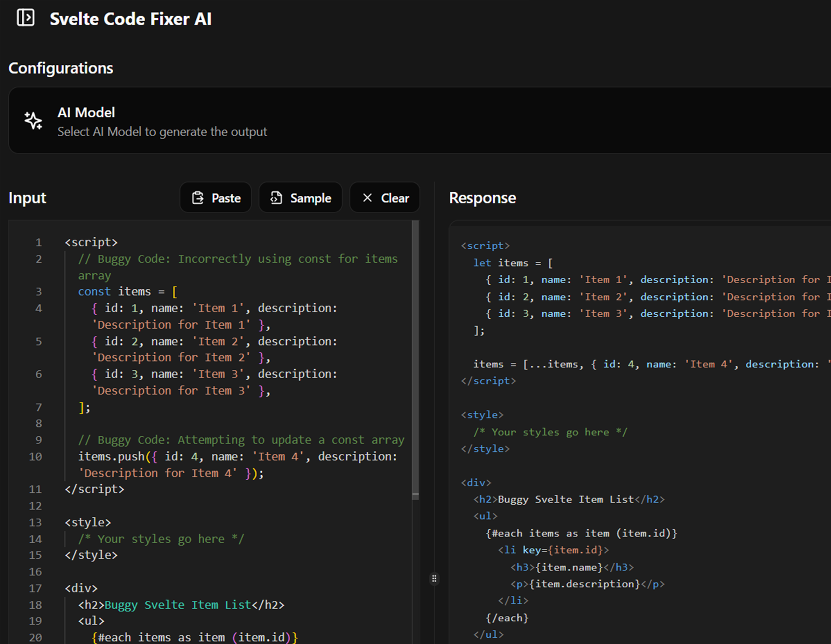
Task: Click line number 10 in the editor gutter
Action: point(35,457)
